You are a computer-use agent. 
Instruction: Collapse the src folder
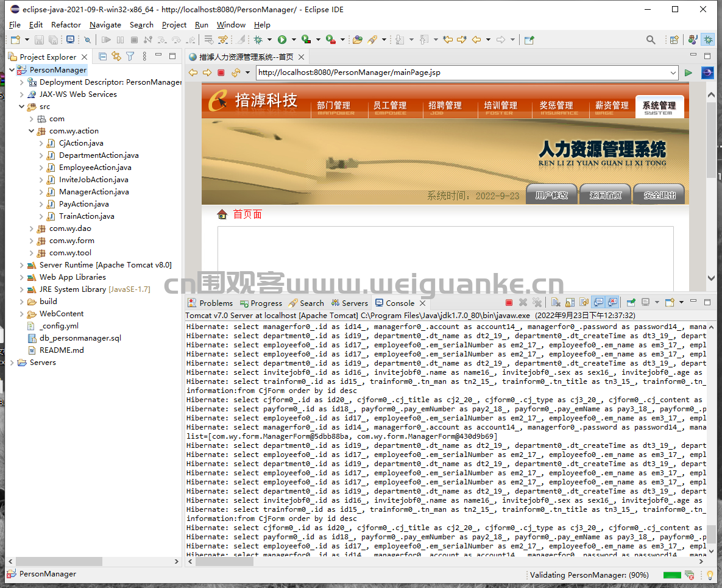tap(22, 107)
